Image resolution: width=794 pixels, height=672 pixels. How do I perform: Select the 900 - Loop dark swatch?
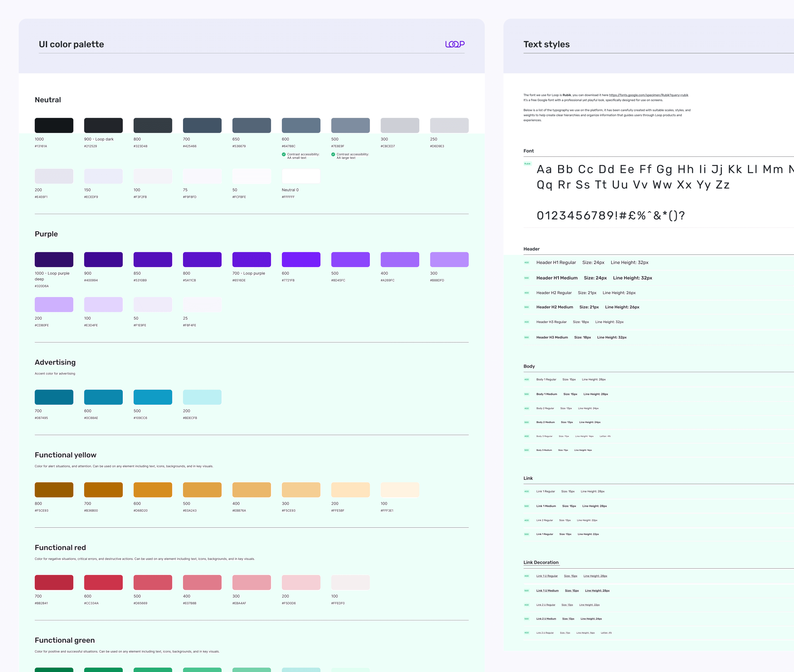pos(103,125)
